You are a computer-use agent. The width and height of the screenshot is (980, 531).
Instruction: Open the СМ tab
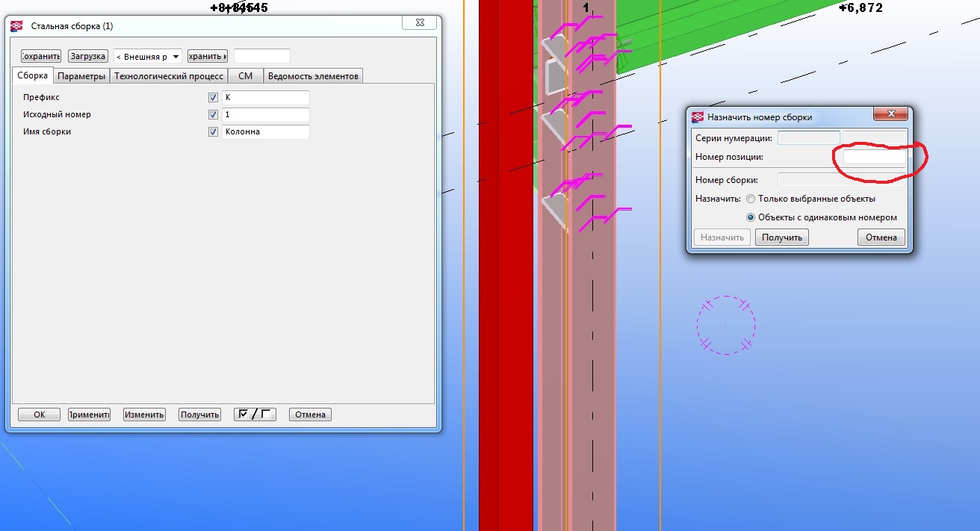coord(246,76)
